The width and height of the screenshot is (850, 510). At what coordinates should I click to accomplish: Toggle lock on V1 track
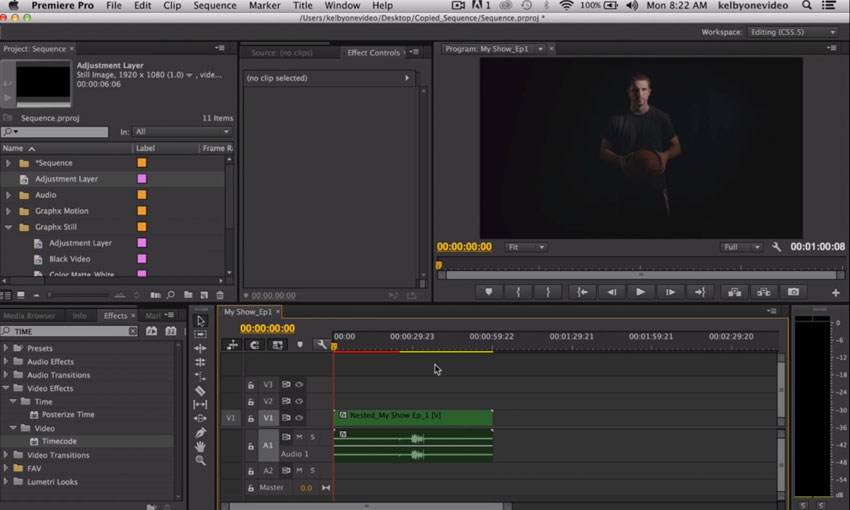tap(250, 418)
